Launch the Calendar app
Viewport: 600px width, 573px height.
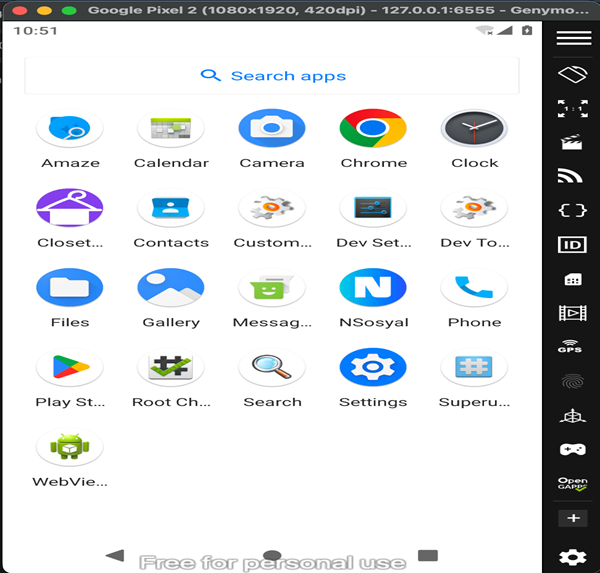pyautogui.click(x=171, y=128)
